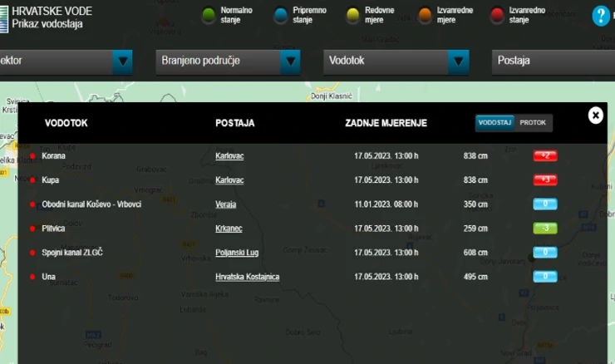
Task: Click the Hrvatske vode logo icon
Action: pos(4,18)
